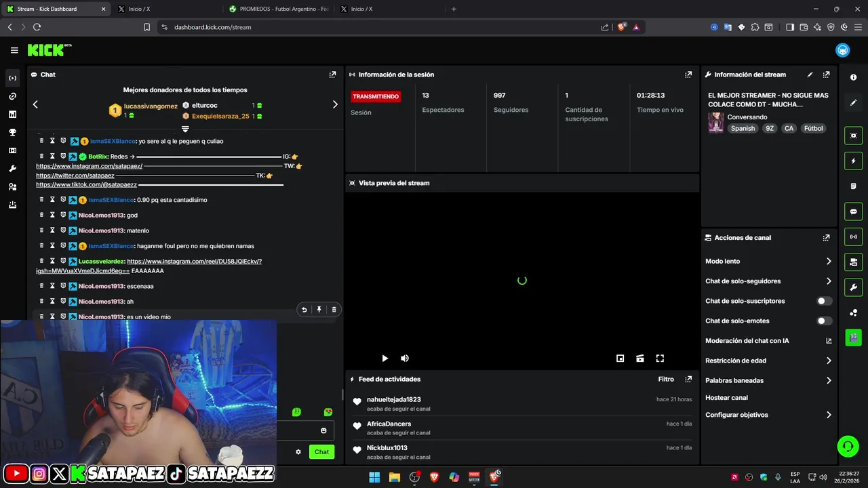Open the Filtro dropdown in activity feed
This screenshot has height=488, width=868.
pos(666,380)
